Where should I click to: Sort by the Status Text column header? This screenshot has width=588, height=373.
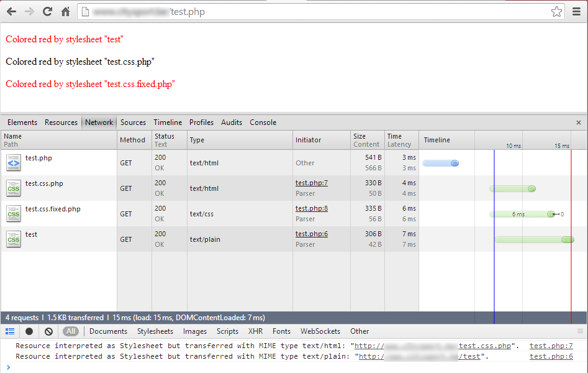click(x=169, y=140)
